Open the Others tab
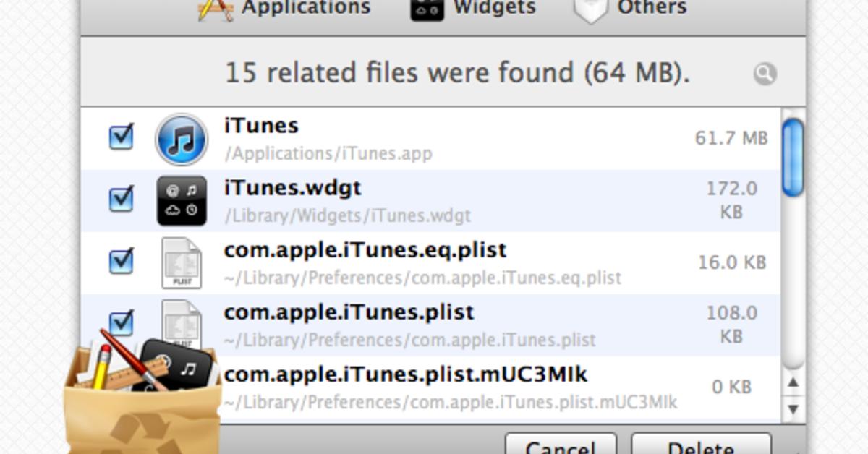The width and height of the screenshot is (868, 454). (x=629, y=9)
